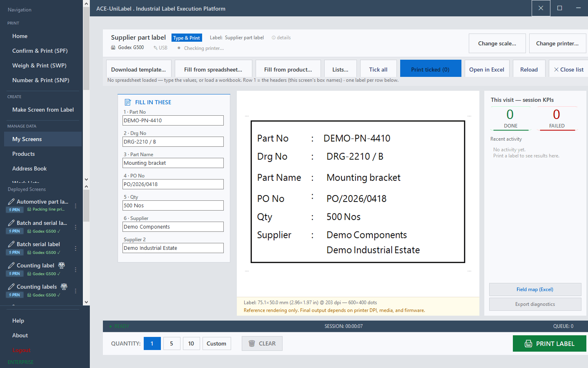This screenshot has height=368, width=588.
Task: Click the Part No input field
Action: (173, 120)
